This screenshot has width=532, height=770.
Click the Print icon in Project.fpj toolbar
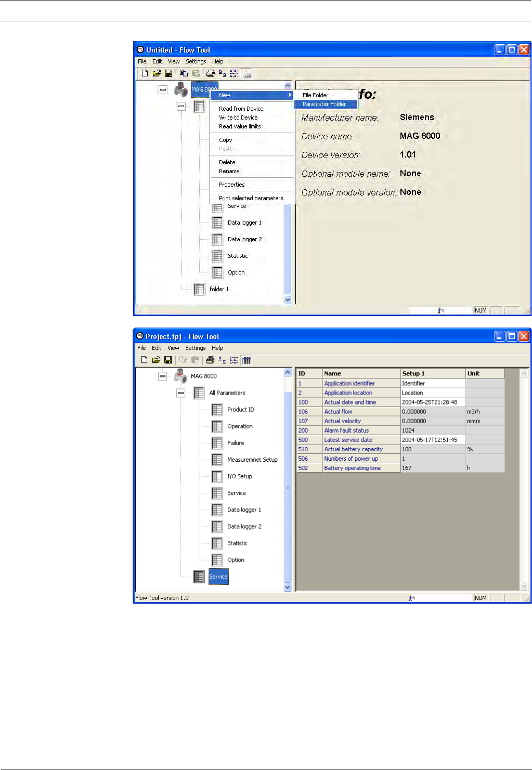pos(210,360)
